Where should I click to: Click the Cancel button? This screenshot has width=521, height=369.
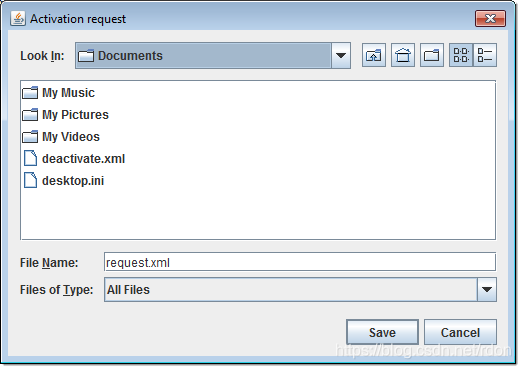point(460,332)
